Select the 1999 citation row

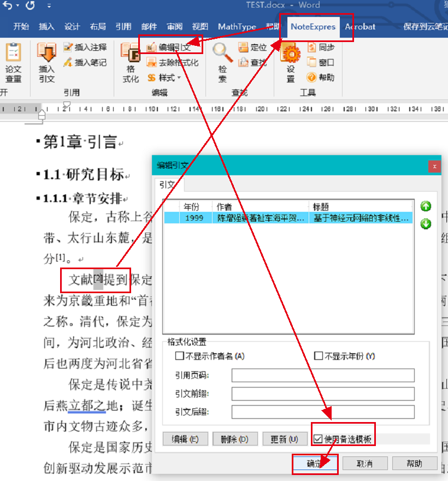[288, 218]
